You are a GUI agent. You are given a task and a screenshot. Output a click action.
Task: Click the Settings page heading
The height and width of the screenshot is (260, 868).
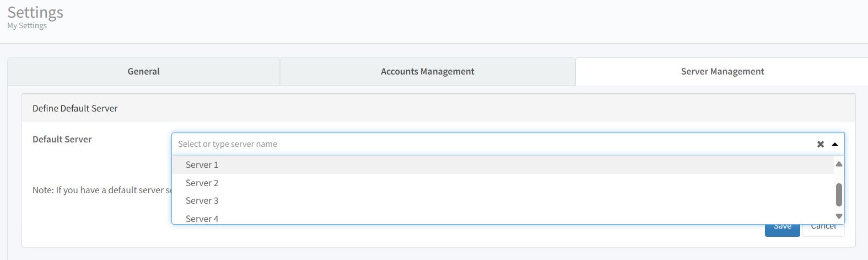tap(35, 12)
